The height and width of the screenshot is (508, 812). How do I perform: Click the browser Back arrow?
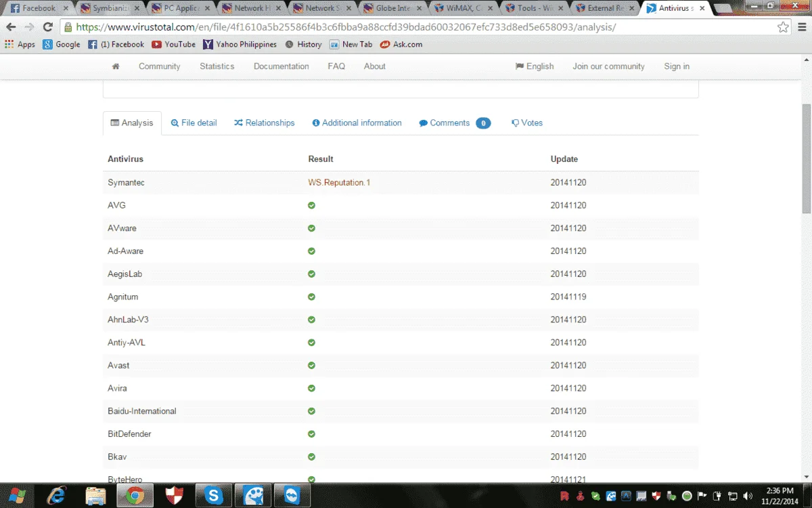pos(11,27)
